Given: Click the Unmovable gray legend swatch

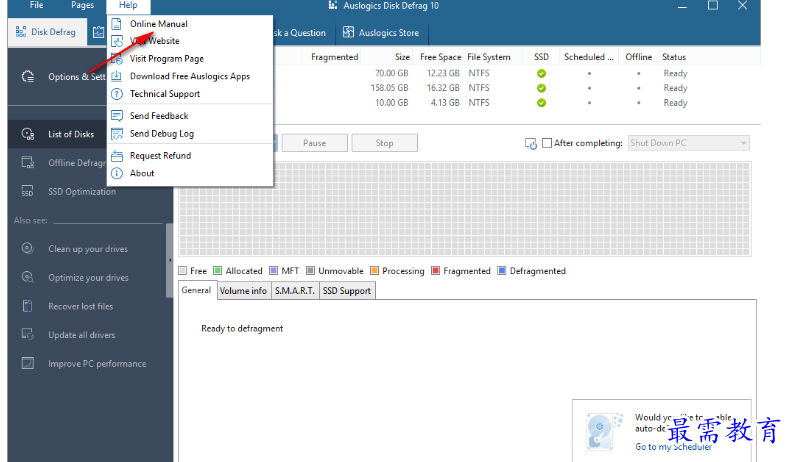Looking at the screenshot, I should point(310,271).
